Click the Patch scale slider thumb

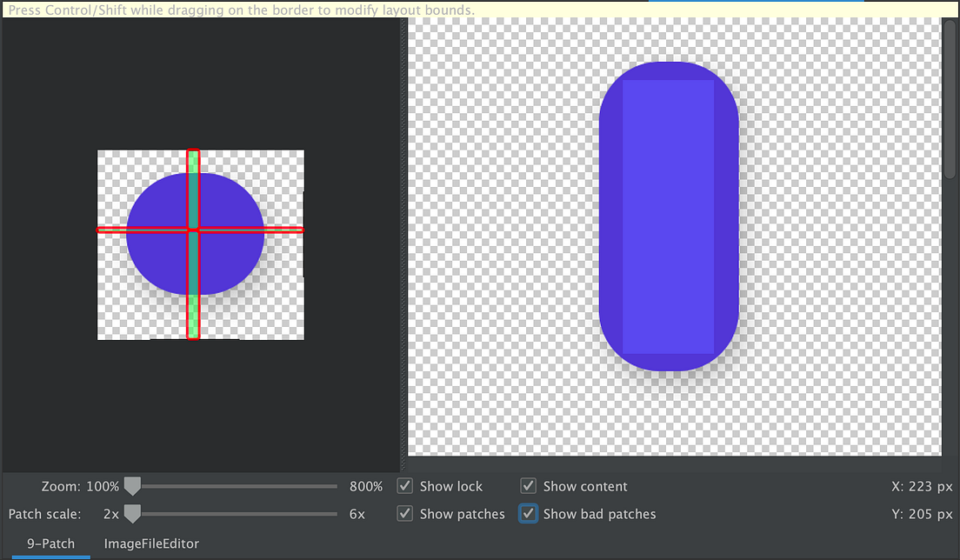[132, 514]
